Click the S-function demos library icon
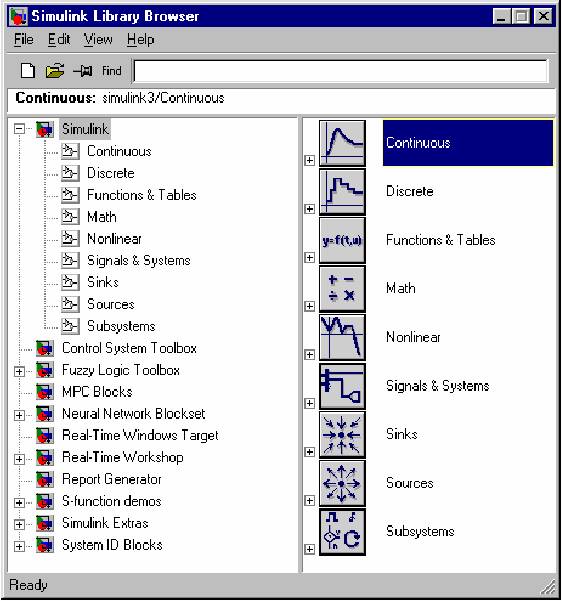The height and width of the screenshot is (601, 562). pyautogui.click(x=45, y=501)
